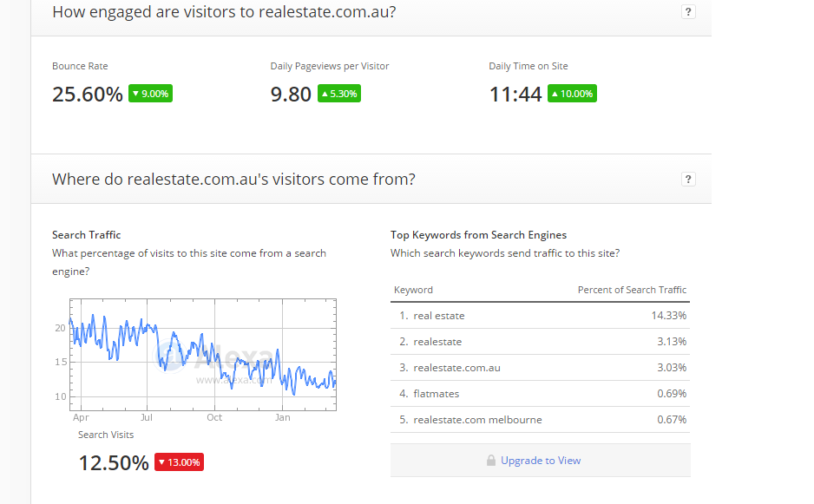Click the 'Keyword' column header
Viewport: 814px width, 504px height.
tap(413, 290)
